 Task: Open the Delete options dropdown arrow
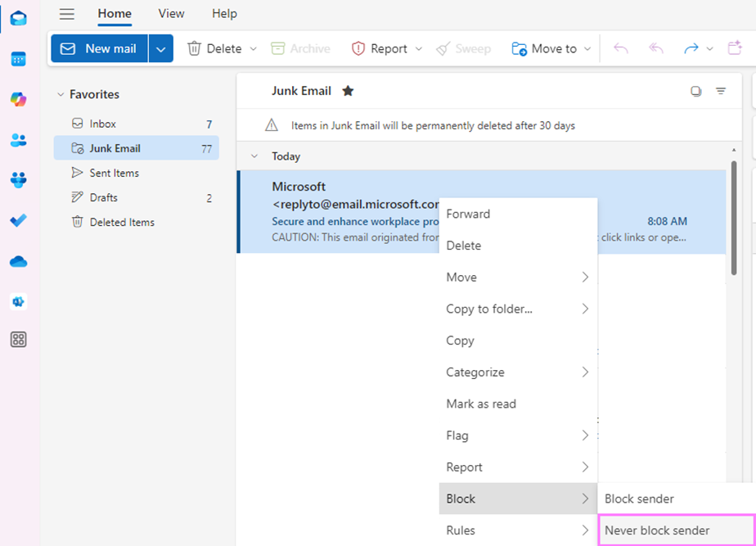pyautogui.click(x=253, y=49)
